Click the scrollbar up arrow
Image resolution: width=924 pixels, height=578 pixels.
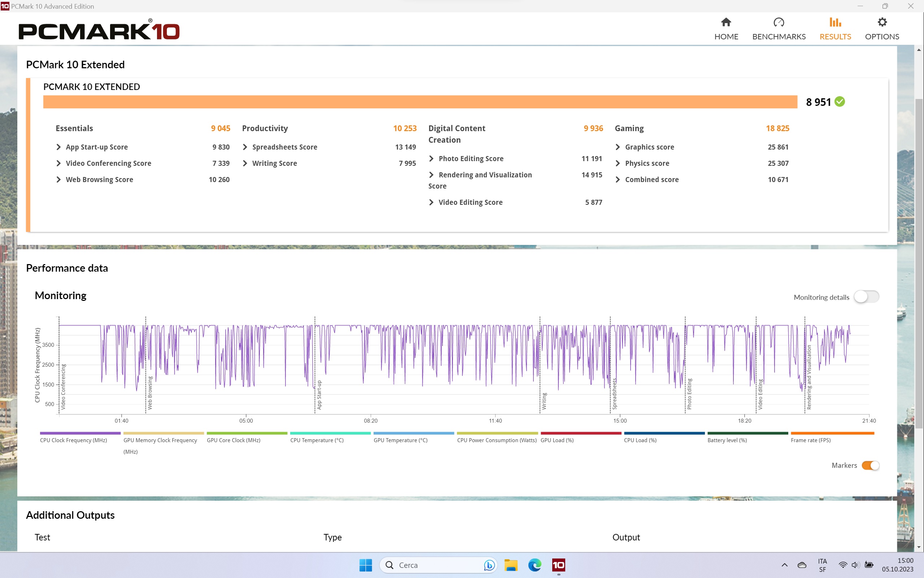919,50
